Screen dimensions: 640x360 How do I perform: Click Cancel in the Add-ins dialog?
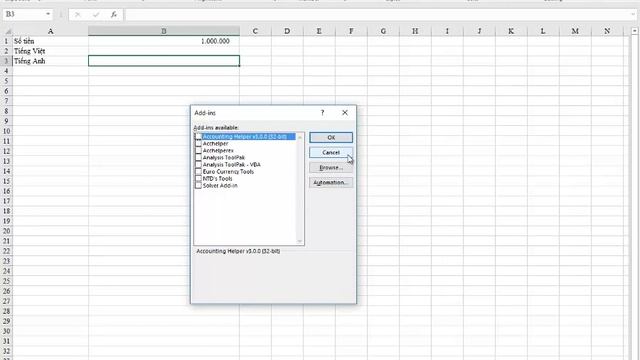point(331,152)
